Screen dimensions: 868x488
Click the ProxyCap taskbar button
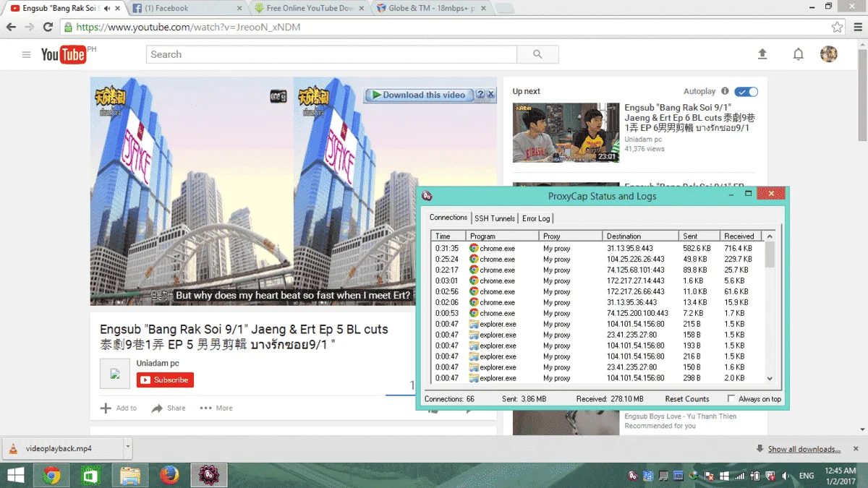coord(209,475)
